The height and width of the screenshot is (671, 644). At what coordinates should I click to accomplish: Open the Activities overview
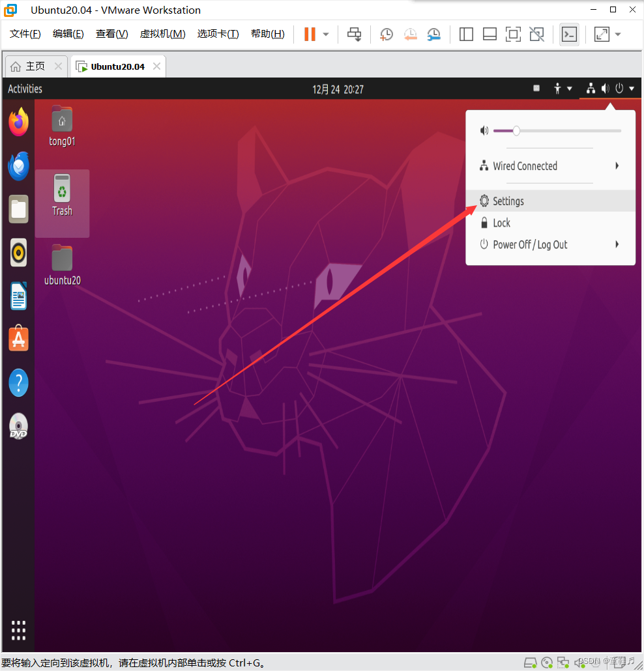25,89
